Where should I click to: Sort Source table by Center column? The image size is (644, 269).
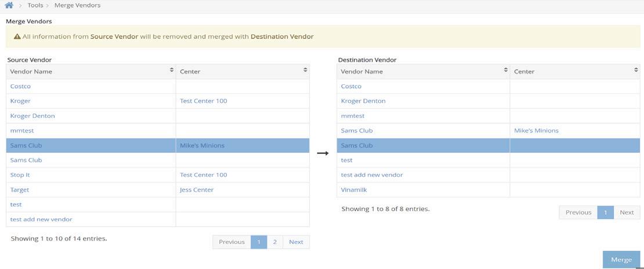[x=305, y=70]
